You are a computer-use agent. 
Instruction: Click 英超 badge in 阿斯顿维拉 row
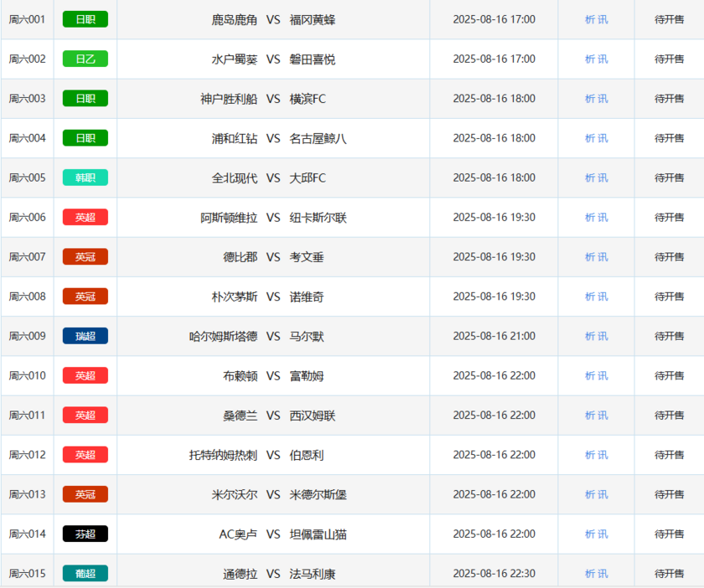click(x=85, y=217)
